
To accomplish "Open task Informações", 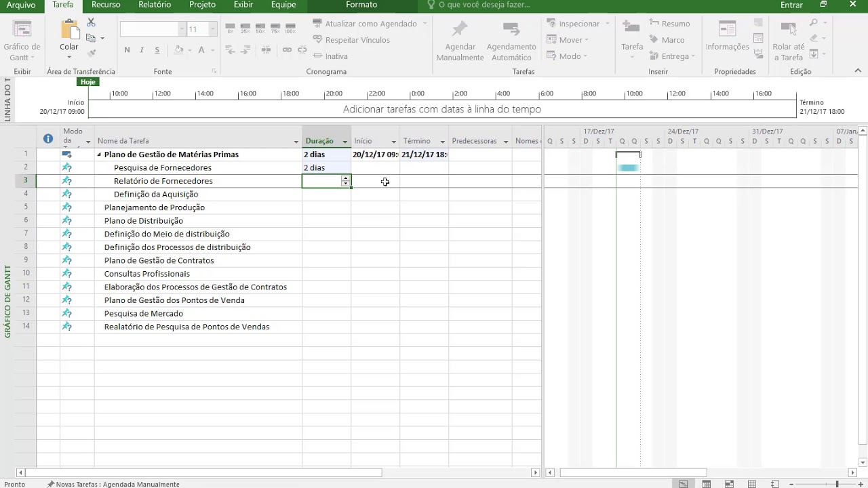I will pos(727,36).
